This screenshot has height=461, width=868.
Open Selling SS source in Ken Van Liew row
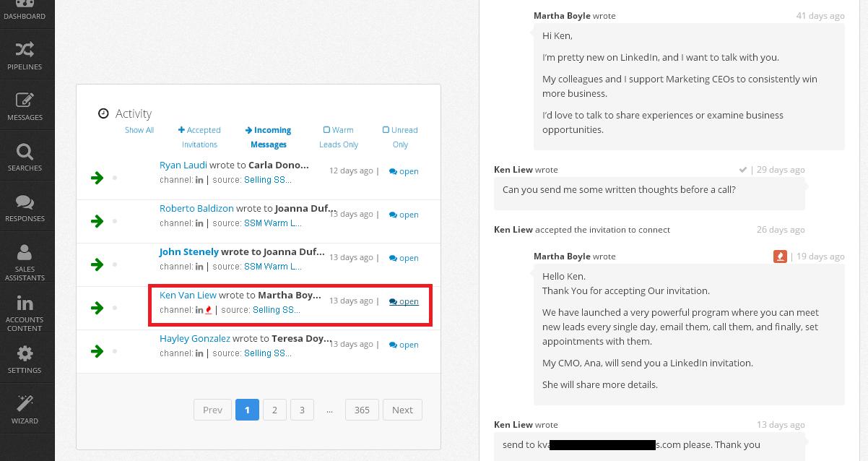pyautogui.click(x=277, y=310)
